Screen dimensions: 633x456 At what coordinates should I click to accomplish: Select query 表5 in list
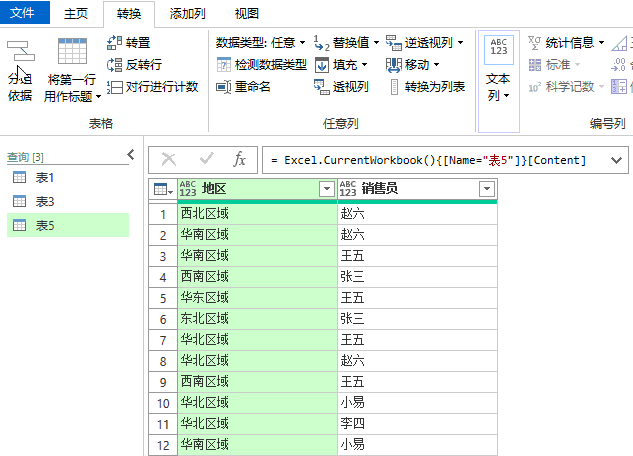pos(68,225)
